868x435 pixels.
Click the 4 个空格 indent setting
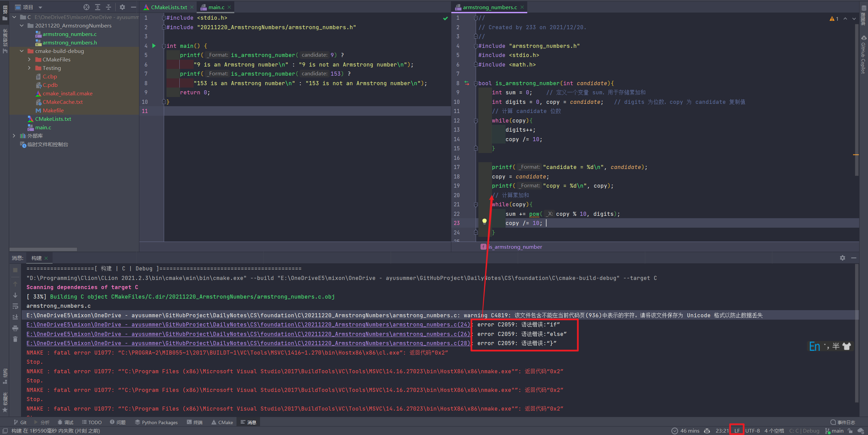[x=774, y=431]
